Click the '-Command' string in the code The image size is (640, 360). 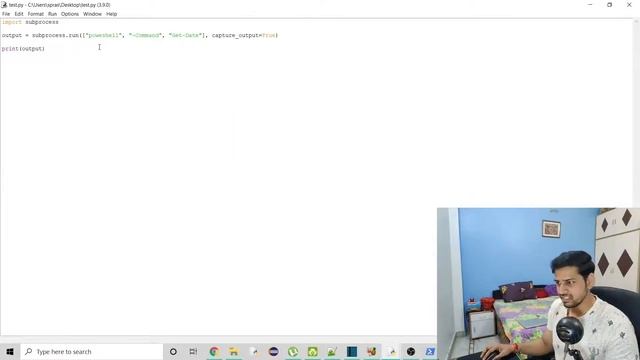[145, 36]
